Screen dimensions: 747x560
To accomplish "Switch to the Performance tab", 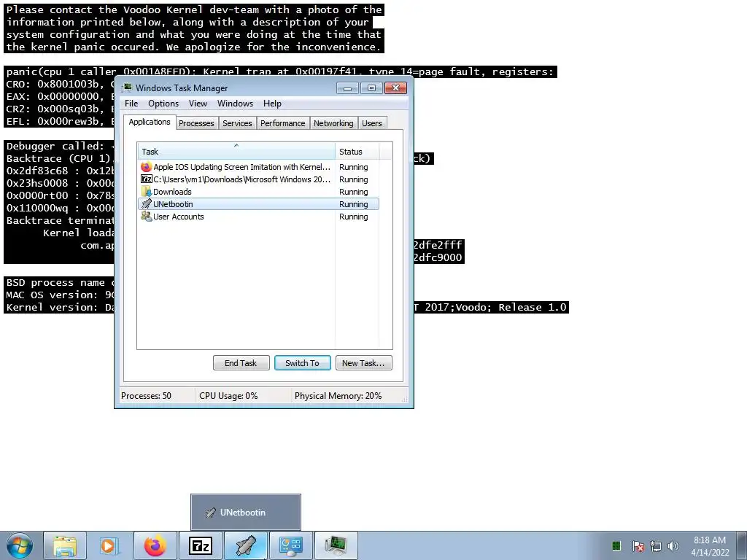I will (x=282, y=122).
